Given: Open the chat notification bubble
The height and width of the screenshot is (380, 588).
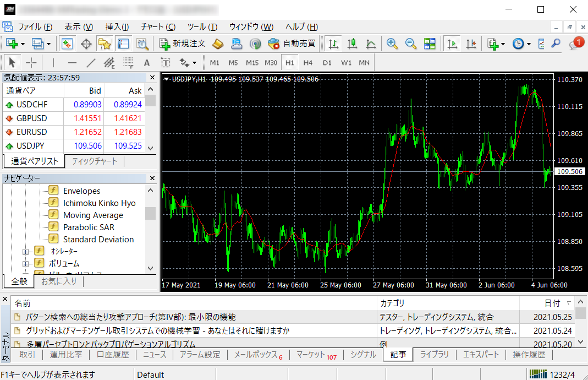Looking at the screenshot, I should click(x=576, y=44).
